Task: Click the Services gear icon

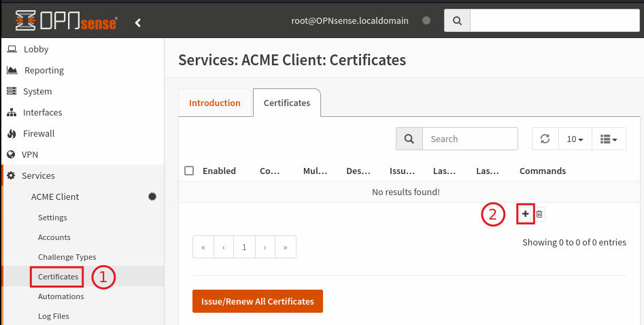Action: coord(11,175)
